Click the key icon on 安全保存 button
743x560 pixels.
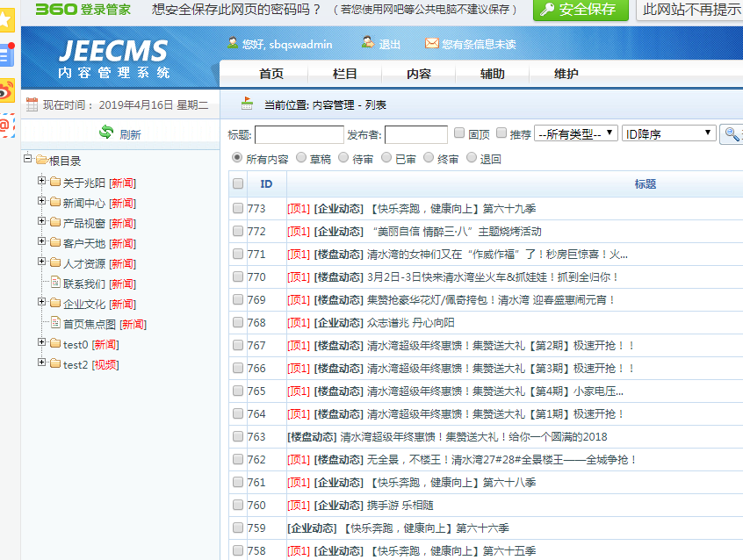tap(547, 10)
